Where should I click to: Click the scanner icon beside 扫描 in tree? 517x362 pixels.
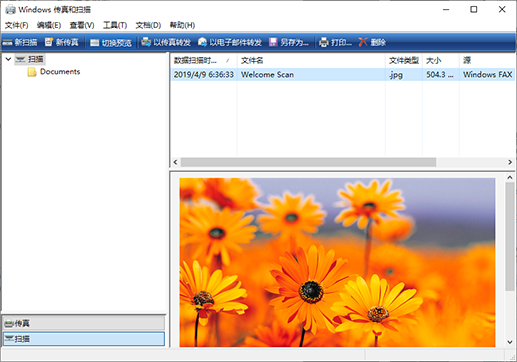coord(20,59)
